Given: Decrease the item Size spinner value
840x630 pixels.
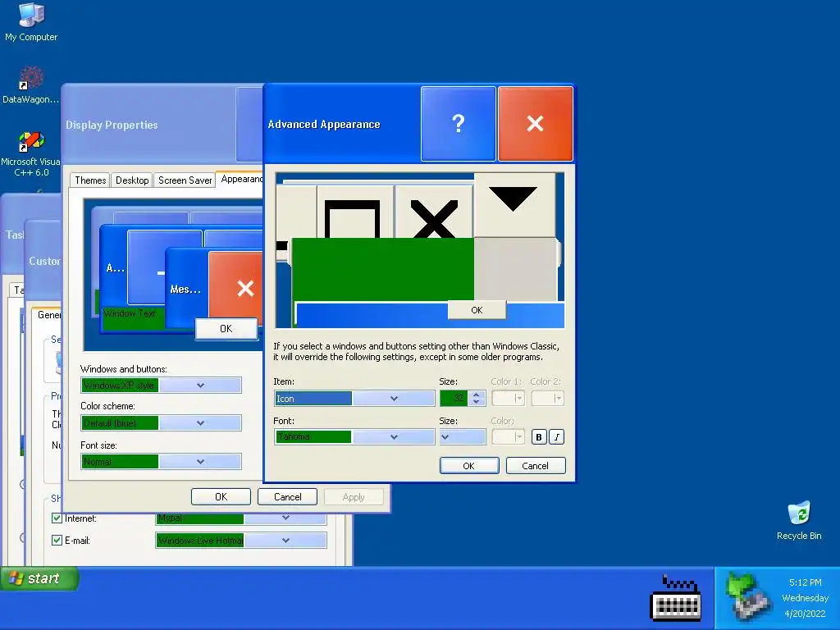Looking at the screenshot, I should (477, 402).
